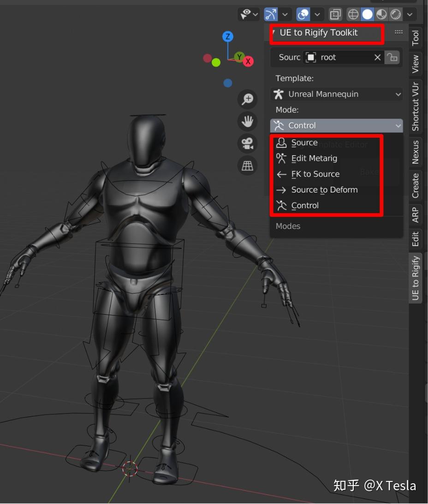
Task: Click the X to clear the root Source object
Action: pos(377,57)
